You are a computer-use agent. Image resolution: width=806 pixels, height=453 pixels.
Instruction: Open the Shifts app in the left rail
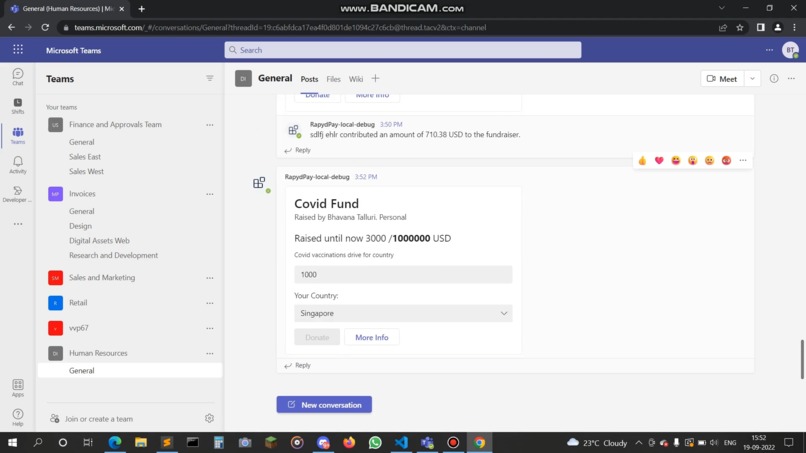pyautogui.click(x=17, y=106)
